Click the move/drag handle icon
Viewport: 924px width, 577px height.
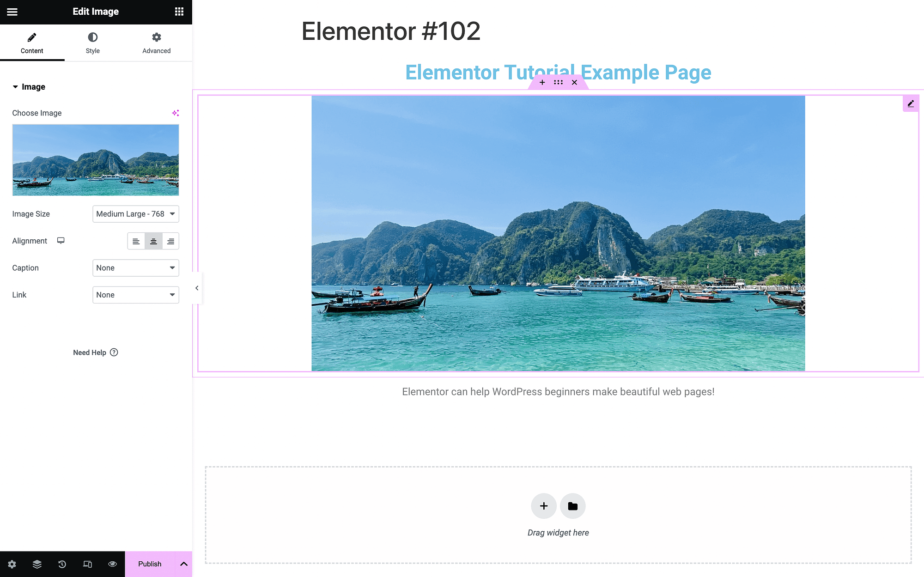point(559,82)
